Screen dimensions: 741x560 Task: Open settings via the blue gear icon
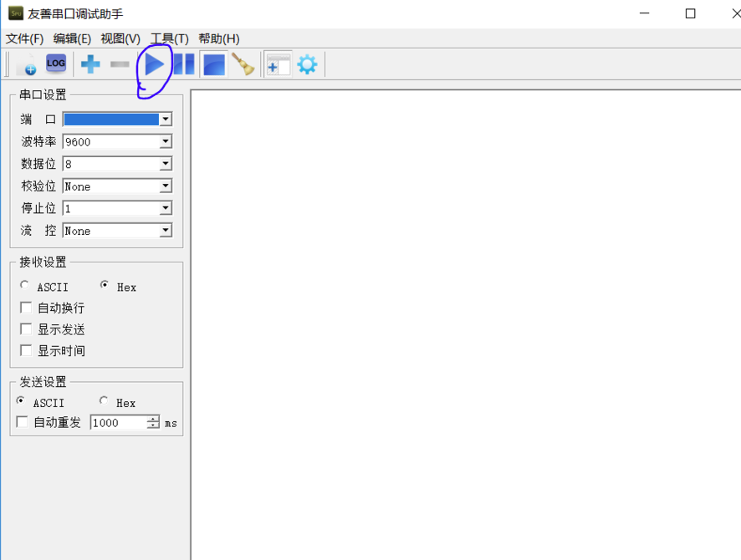click(x=307, y=64)
